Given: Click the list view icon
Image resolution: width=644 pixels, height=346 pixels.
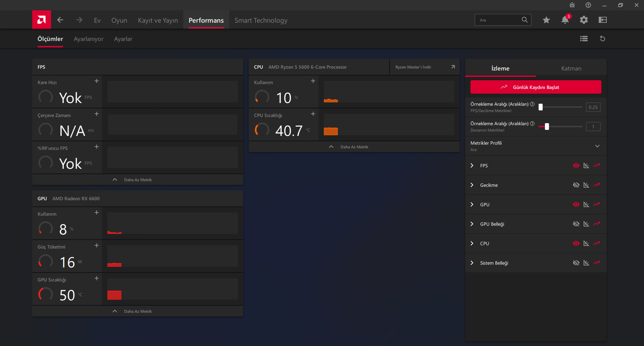Looking at the screenshot, I should 584,39.
